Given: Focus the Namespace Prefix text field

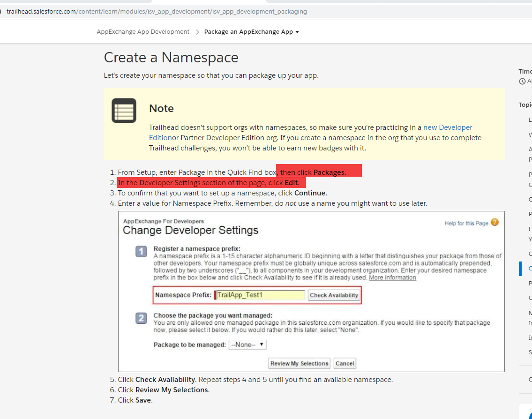Looking at the screenshot, I should [260, 295].
